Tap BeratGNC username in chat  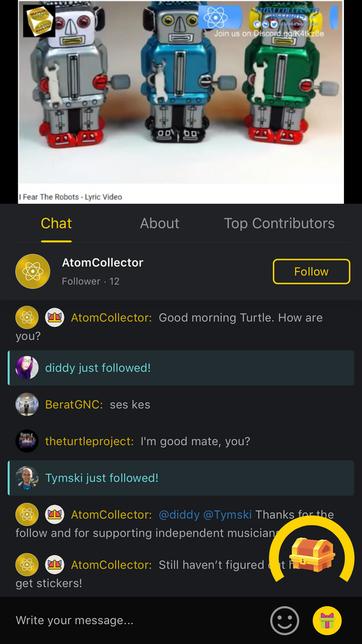[x=74, y=405]
